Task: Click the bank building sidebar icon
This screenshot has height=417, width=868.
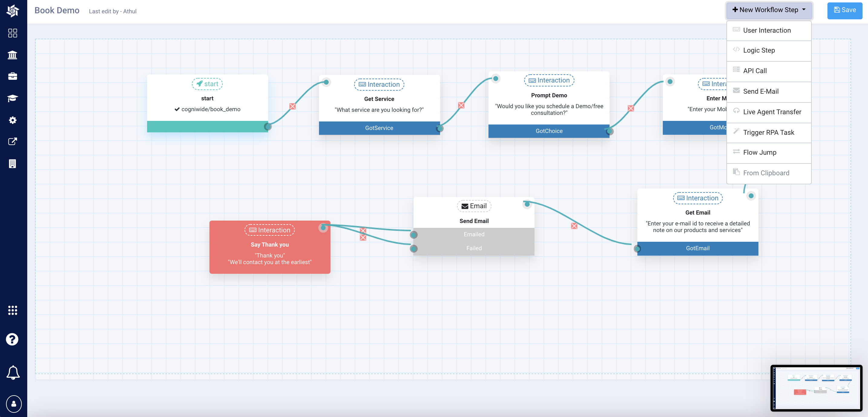Action: pyautogui.click(x=12, y=55)
